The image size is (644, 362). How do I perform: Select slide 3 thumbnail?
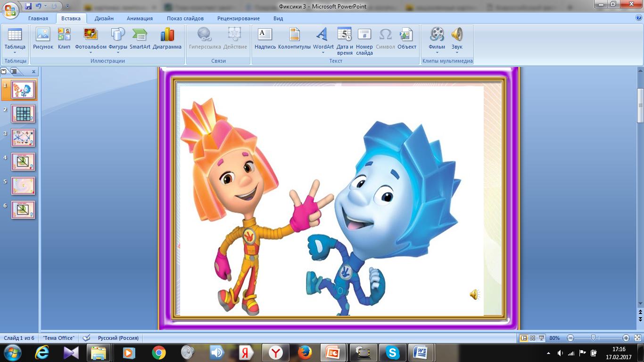point(23,138)
